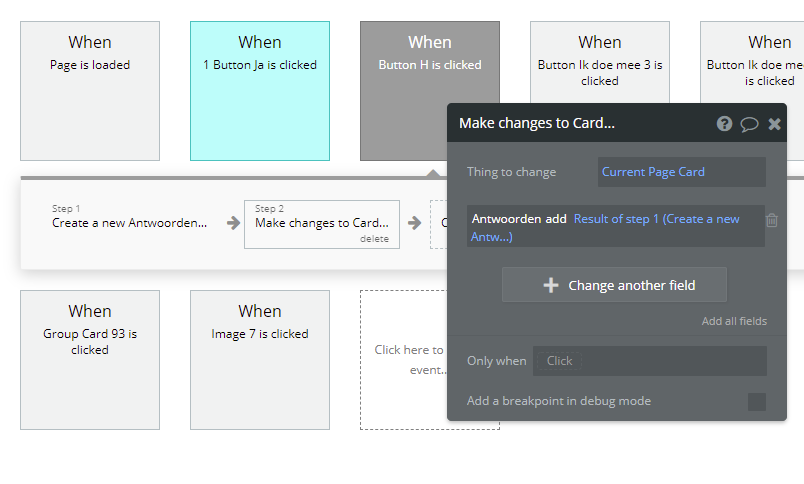This screenshot has height=484, width=804.
Task: Open the Button Ik doe mee 3 event
Action: 600,60
